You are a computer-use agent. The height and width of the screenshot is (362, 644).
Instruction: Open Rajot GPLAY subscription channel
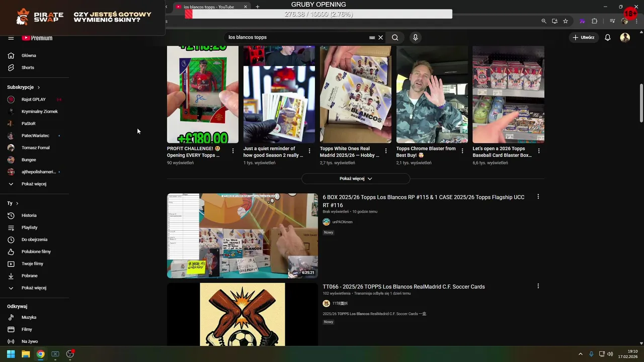point(35,100)
